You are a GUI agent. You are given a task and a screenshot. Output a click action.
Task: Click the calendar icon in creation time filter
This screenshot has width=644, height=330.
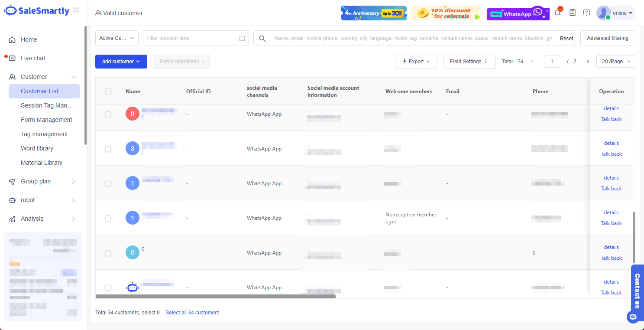tap(242, 38)
